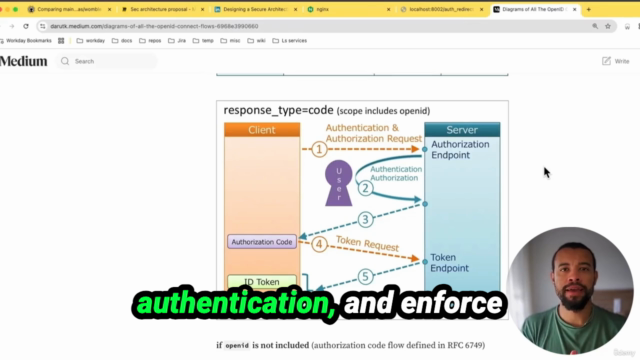
Task: Go forward in browser history
Action: (12, 26)
